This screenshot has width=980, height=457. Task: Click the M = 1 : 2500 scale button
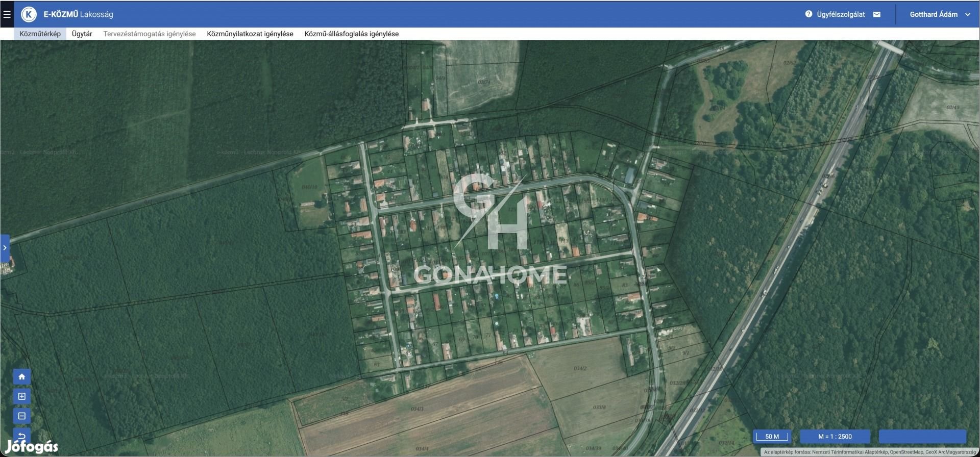pyautogui.click(x=835, y=436)
